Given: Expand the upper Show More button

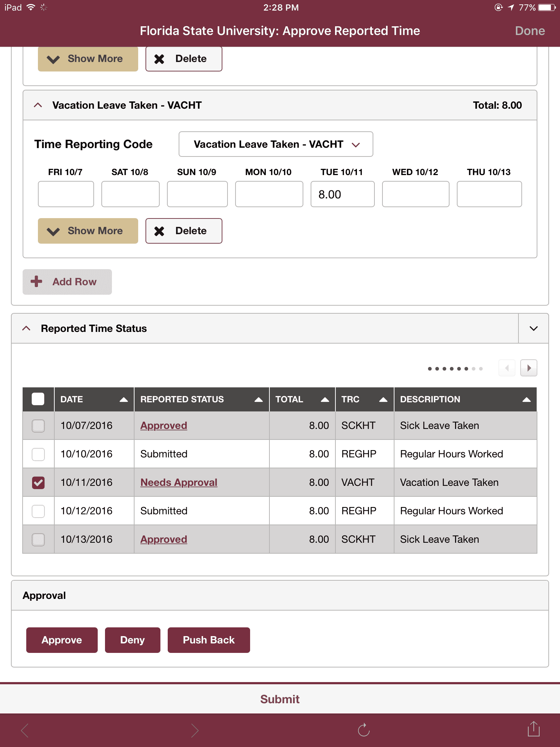Looking at the screenshot, I should click(x=88, y=59).
